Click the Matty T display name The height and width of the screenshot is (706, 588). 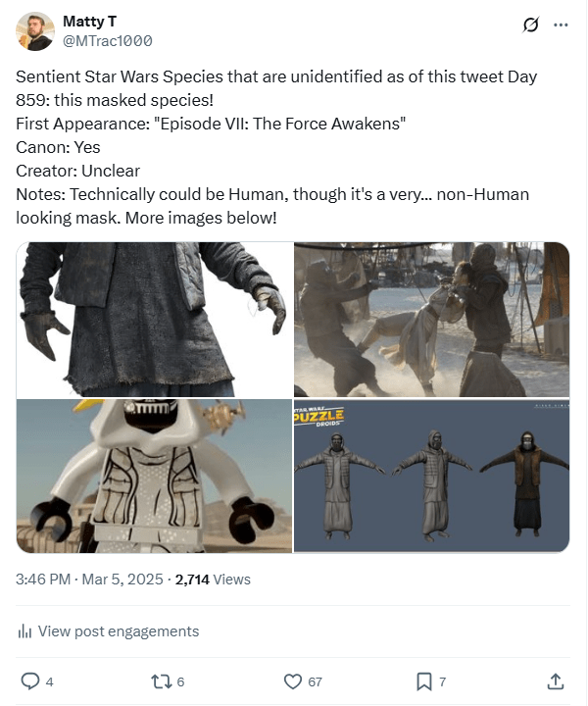89,22
